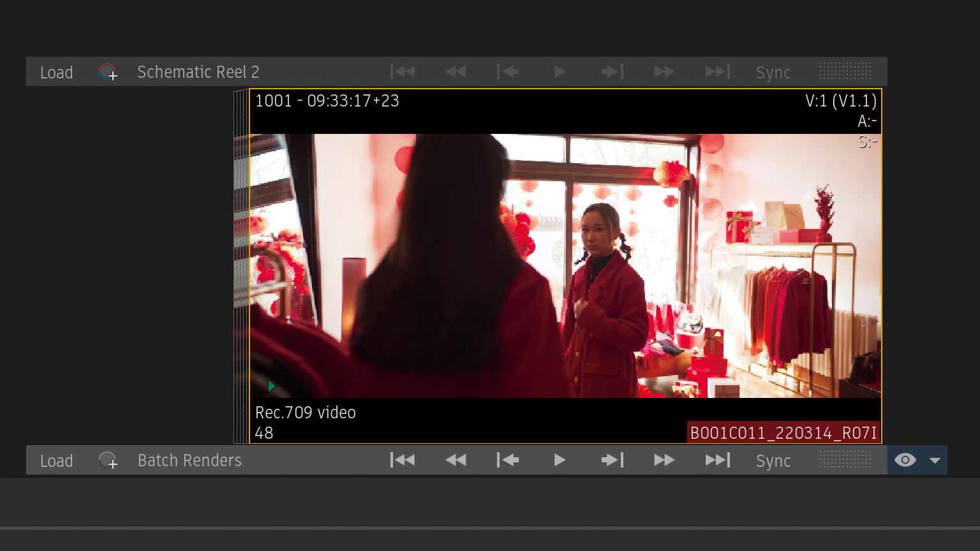Click the A:- audio track label
980x551 pixels.
pyautogui.click(x=867, y=121)
